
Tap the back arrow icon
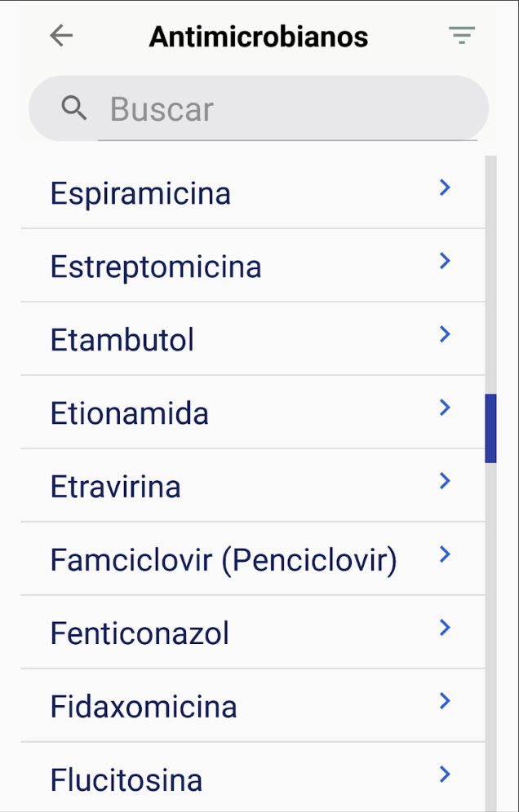pyautogui.click(x=61, y=36)
